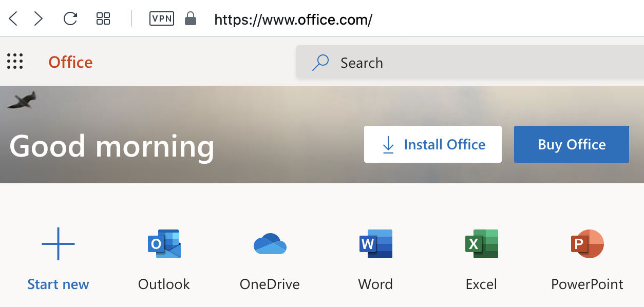Click the Excel text label

click(x=481, y=284)
